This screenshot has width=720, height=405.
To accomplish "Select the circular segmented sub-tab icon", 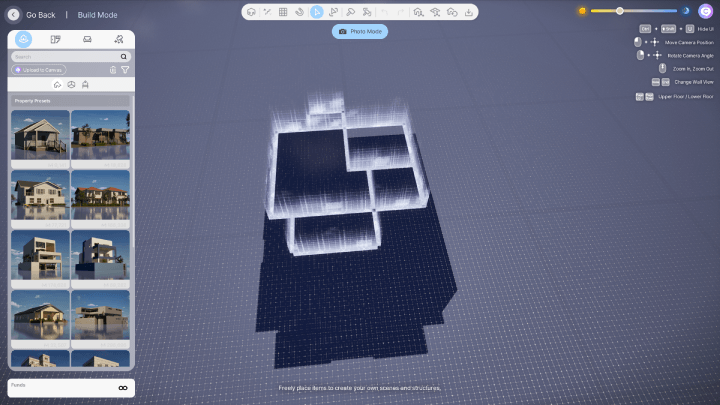I will (x=71, y=84).
